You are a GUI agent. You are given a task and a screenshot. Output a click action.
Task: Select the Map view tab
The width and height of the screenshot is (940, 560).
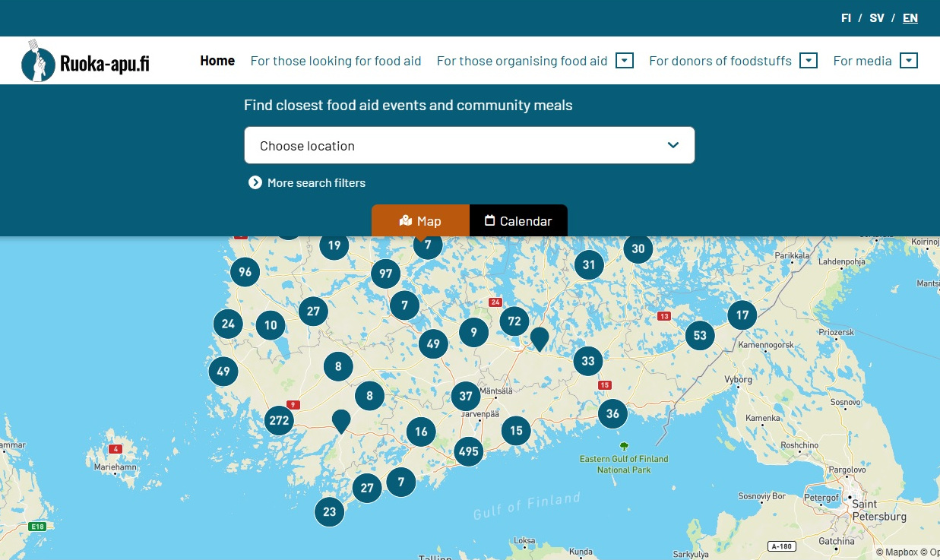(420, 221)
